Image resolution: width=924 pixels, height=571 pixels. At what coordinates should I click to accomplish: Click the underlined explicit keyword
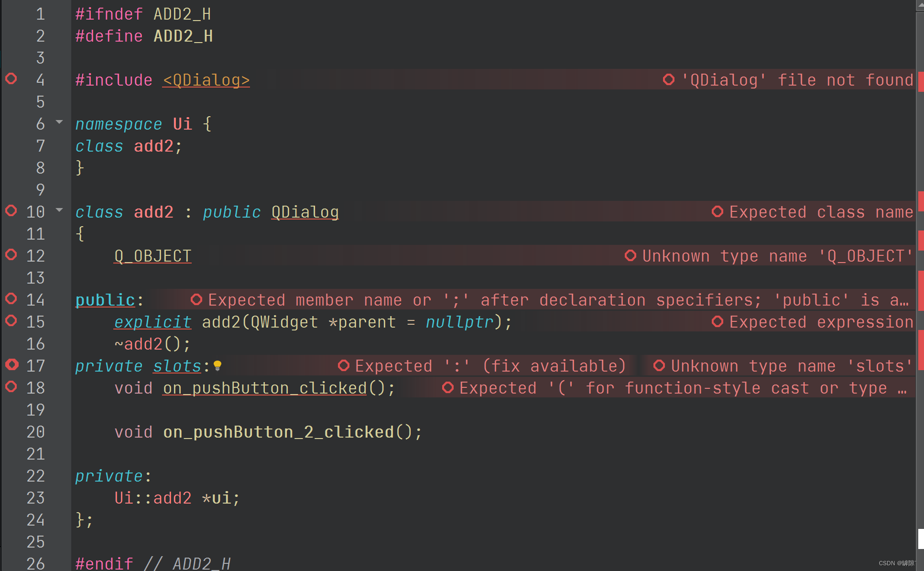(152, 322)
